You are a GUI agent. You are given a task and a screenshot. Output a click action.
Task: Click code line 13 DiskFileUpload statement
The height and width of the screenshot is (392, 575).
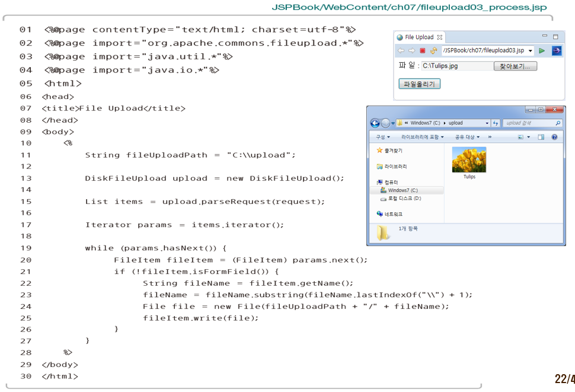pyautogui.click(x=215, y=179)
